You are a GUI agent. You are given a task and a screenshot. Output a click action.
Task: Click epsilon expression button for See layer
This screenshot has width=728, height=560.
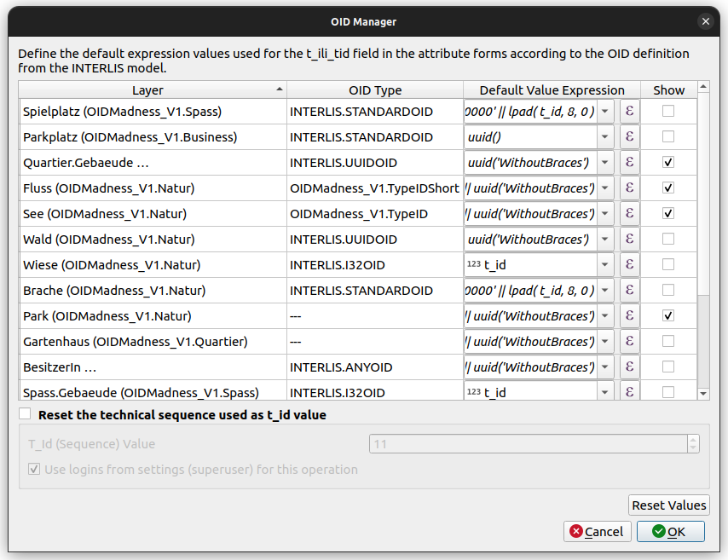(x=629, y=214)
